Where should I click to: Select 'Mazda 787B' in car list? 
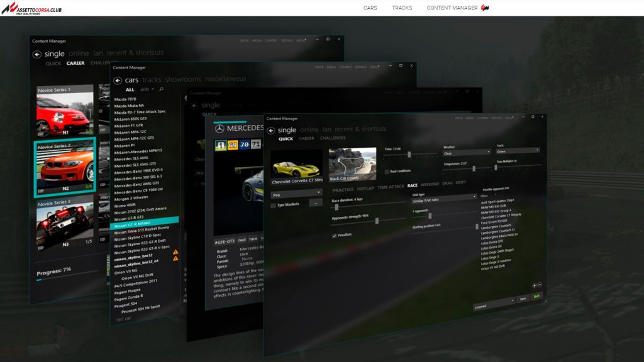(125, 99)
